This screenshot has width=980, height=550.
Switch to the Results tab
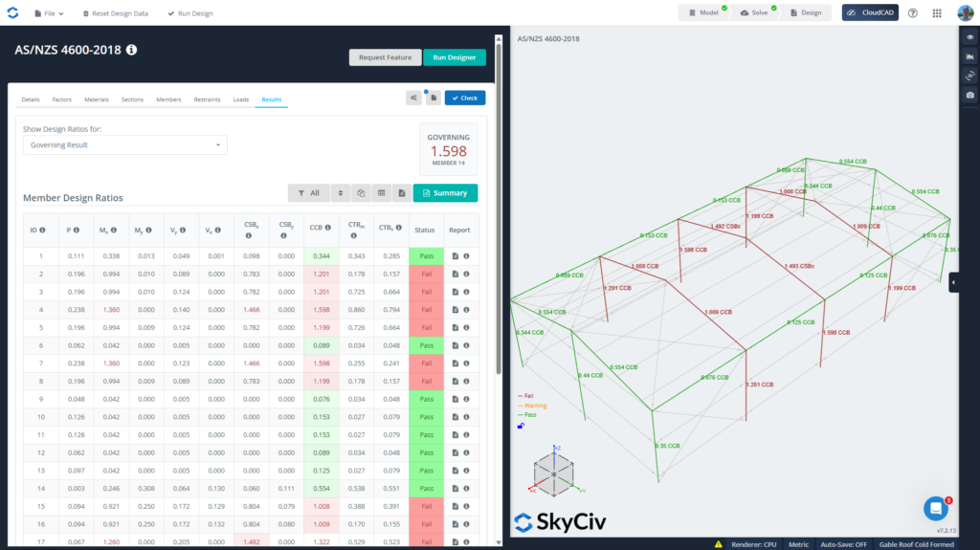pyautogui.click(x=271, y=99)
